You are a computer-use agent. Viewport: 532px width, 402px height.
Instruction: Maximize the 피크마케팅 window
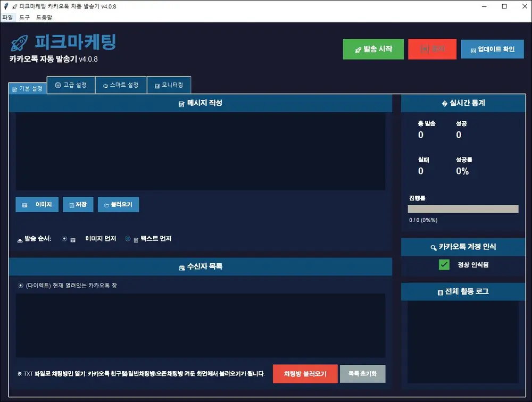pyautogui.click(x=504, y=6)
